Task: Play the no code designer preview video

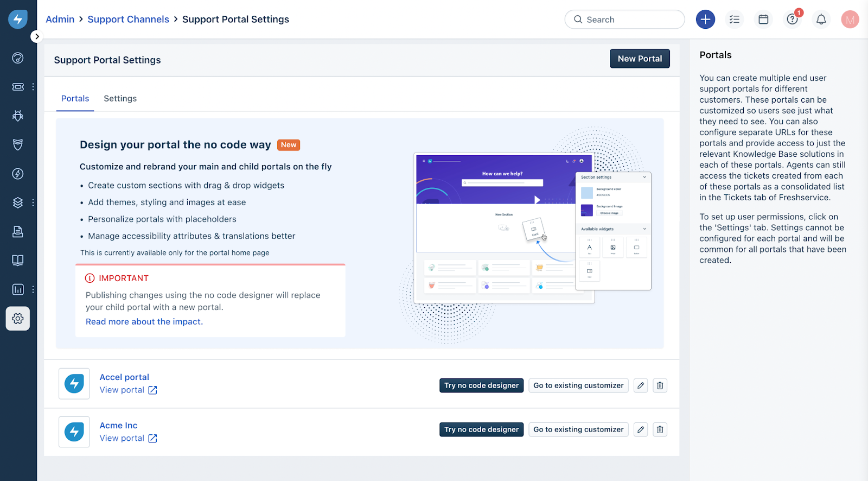Action: pyautogui.click(x=537, y=200)
